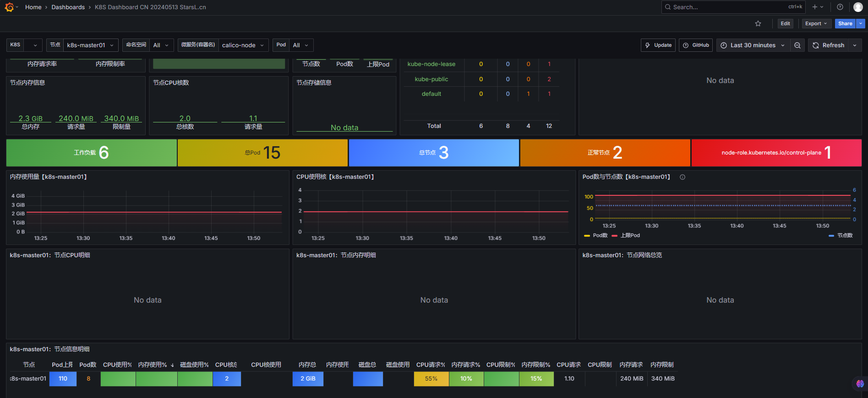Sort table by Pod数 column header

click(x=88, y=365)
